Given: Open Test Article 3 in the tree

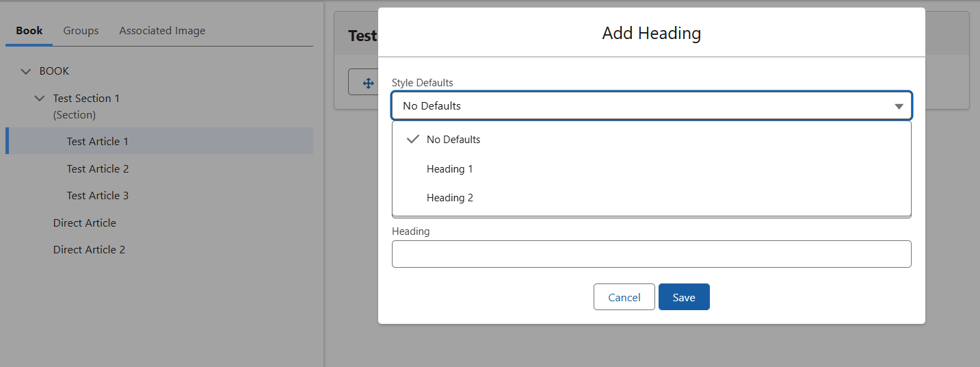Looking at the screenshot, I should [x=98, y=196].
